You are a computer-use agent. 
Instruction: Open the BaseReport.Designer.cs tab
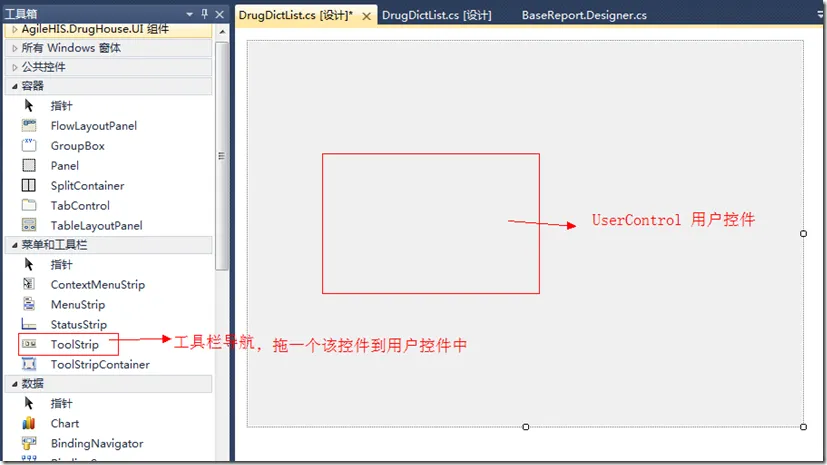[584, 15]
